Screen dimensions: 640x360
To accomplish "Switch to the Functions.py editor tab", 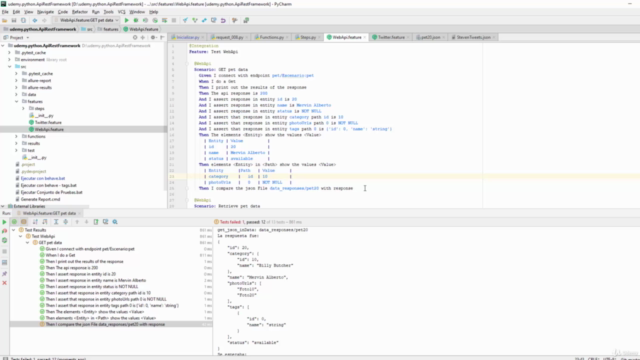I will (x=271, y=37).
